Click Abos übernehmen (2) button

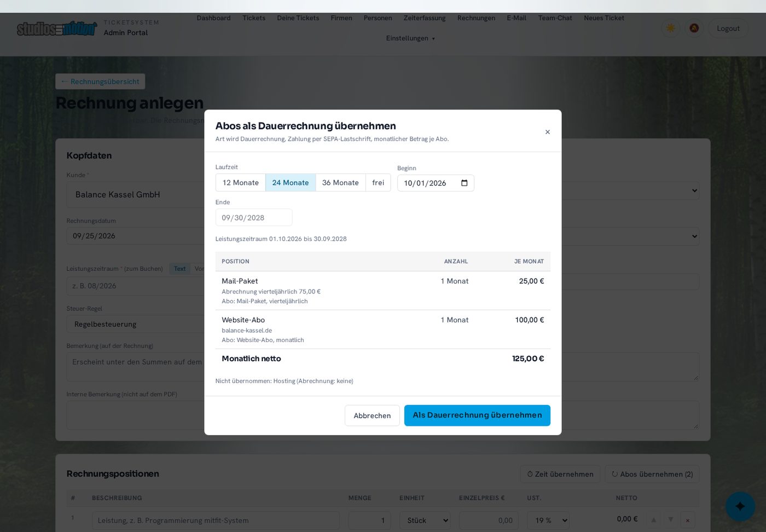click(x=652, y=474)
